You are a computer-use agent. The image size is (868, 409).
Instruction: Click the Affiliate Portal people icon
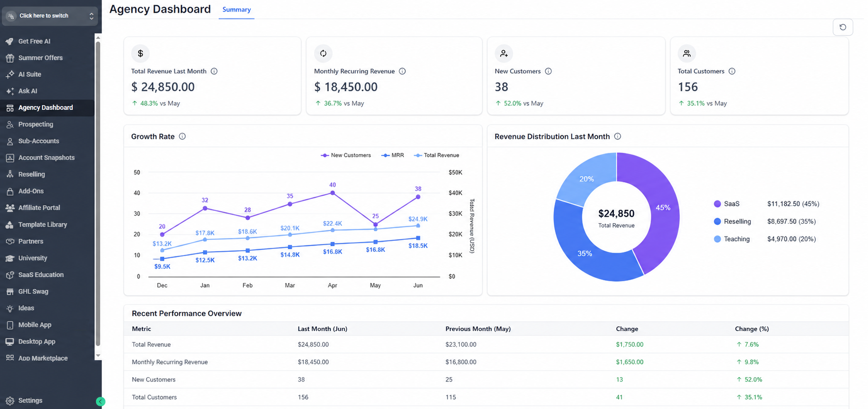pyautogui.click(x=10, y=208)
